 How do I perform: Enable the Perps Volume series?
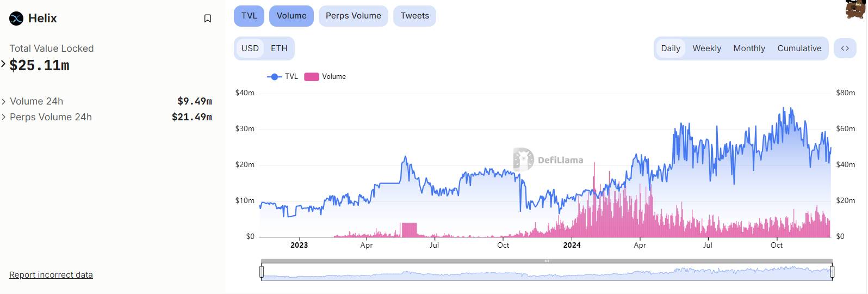353,16
